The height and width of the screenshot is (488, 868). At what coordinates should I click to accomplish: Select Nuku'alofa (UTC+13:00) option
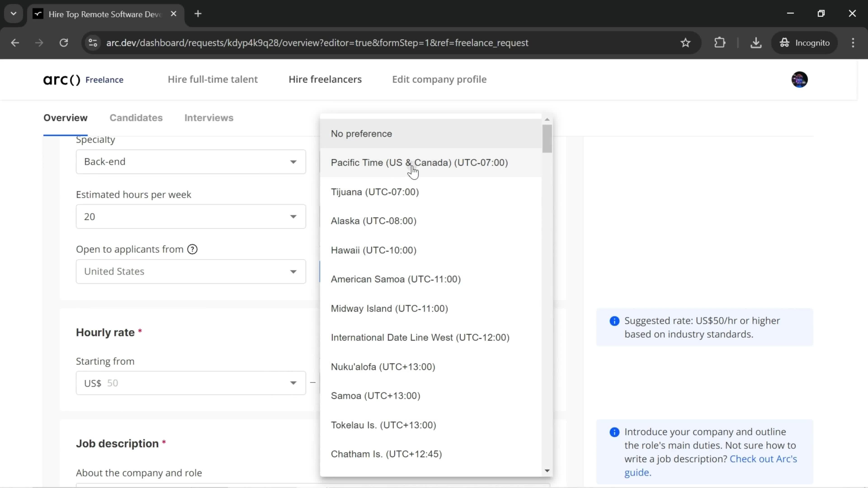[x=431, y=367]
